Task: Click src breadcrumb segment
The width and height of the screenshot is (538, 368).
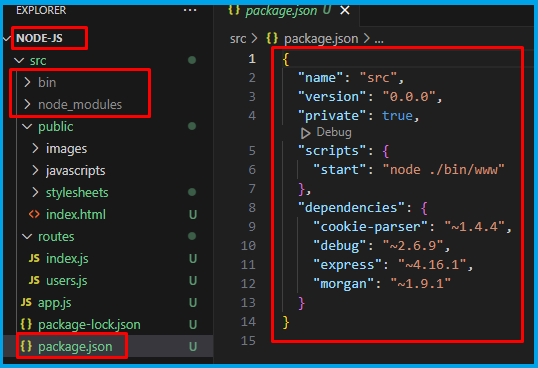Action: coord(238,39)
